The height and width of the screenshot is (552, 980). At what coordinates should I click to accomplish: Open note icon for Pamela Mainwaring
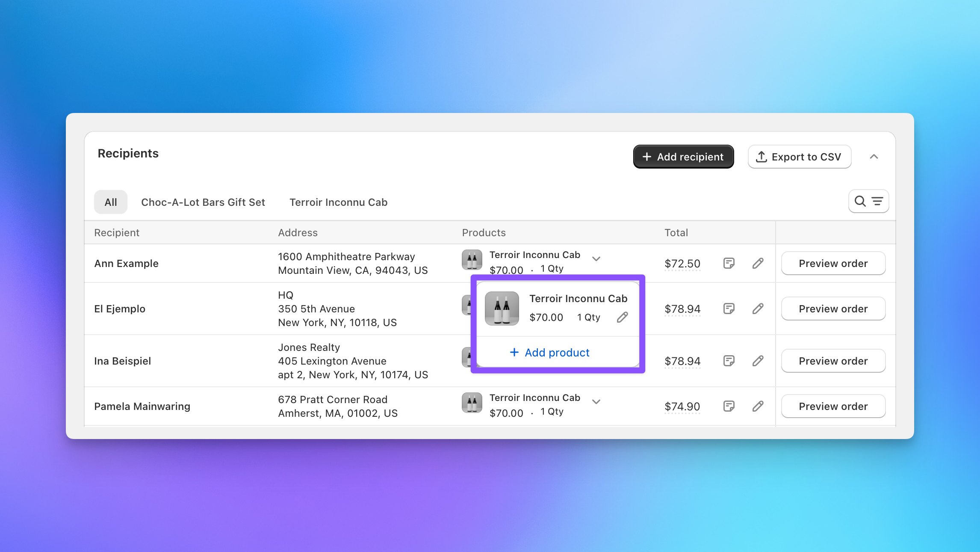coord(729,406)
